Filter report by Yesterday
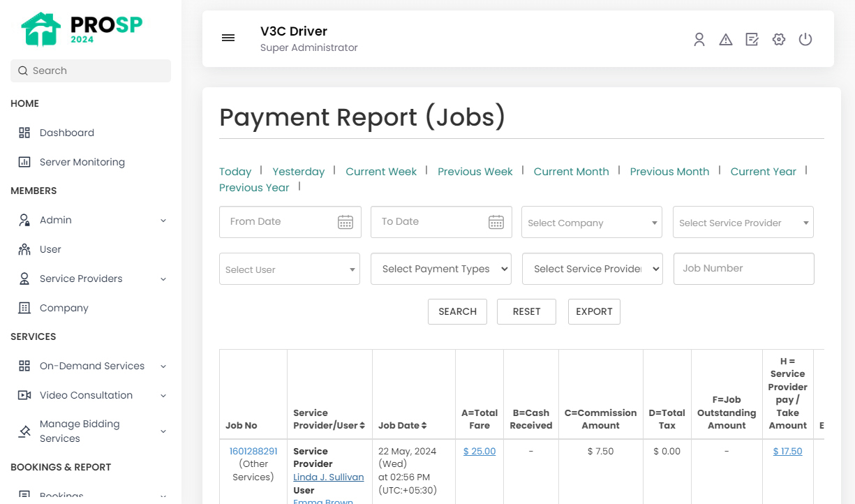The width and height of the screenshot is (855, 504). [299, 172]
